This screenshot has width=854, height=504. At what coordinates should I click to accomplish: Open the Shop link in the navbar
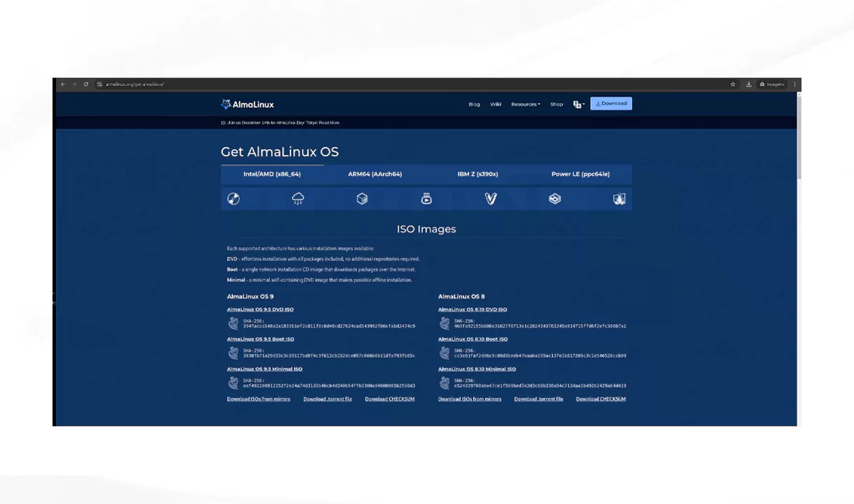(x=556, y=104)
